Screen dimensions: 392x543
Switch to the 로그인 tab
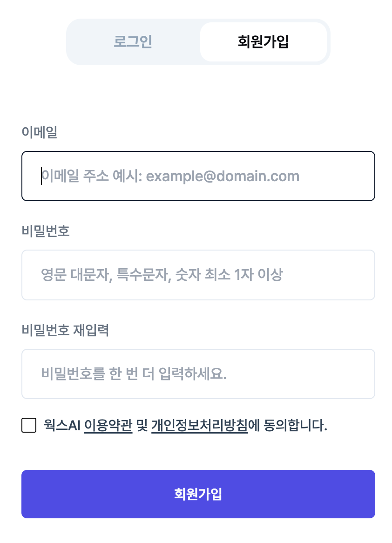(x=133, y=41)
